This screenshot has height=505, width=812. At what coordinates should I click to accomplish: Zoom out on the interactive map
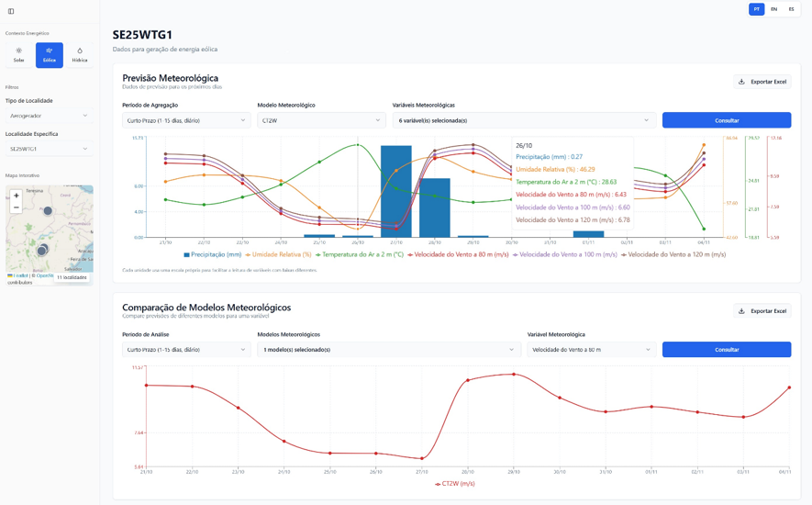coord(16,208)
